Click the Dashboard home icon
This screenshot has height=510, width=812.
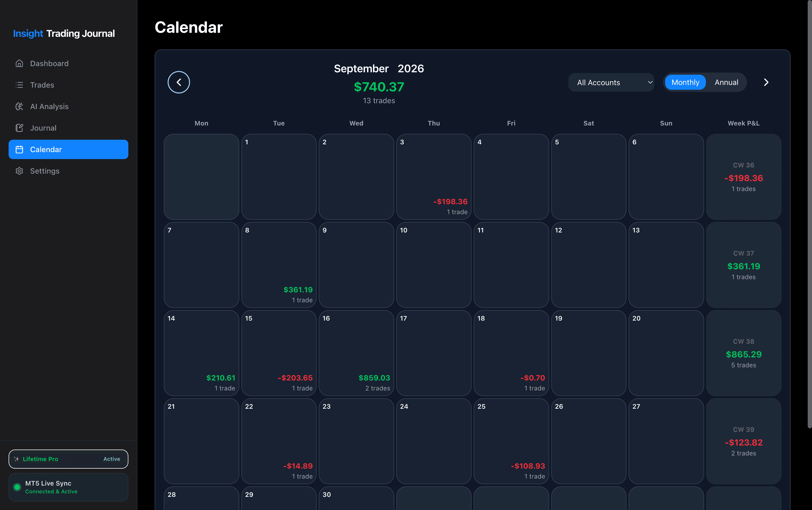click(x=19, y=63)
